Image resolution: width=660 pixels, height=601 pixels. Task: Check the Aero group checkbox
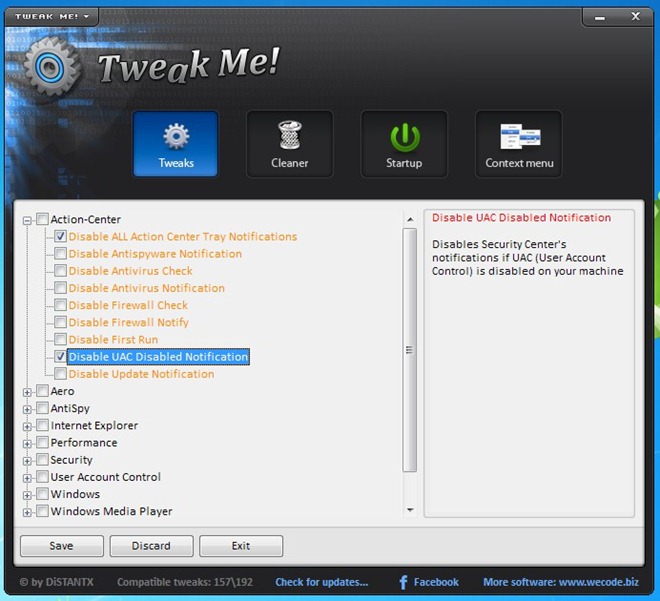(42, 391)
